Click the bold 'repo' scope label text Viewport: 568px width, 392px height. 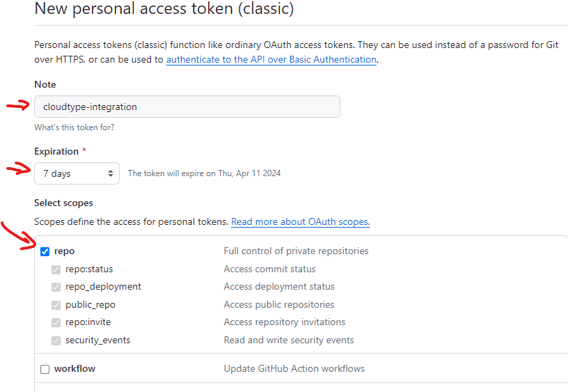[64, 251]
